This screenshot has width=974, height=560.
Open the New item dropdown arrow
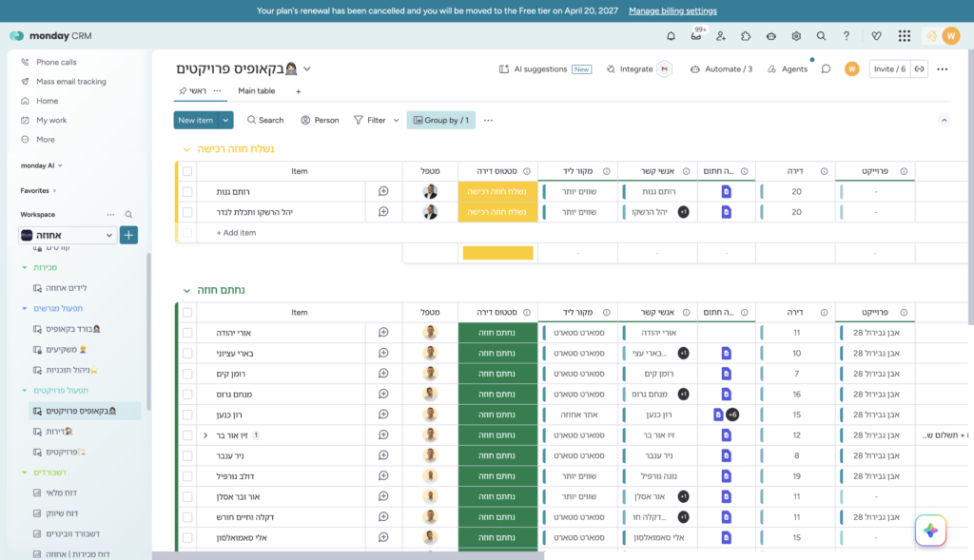[x=225, y=121]
